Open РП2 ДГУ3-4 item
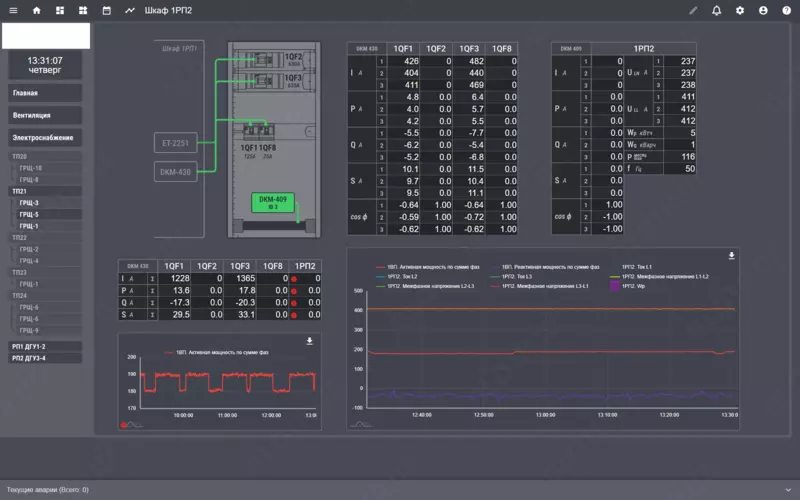This screenshot has width=800, height=500. [45, 358]
